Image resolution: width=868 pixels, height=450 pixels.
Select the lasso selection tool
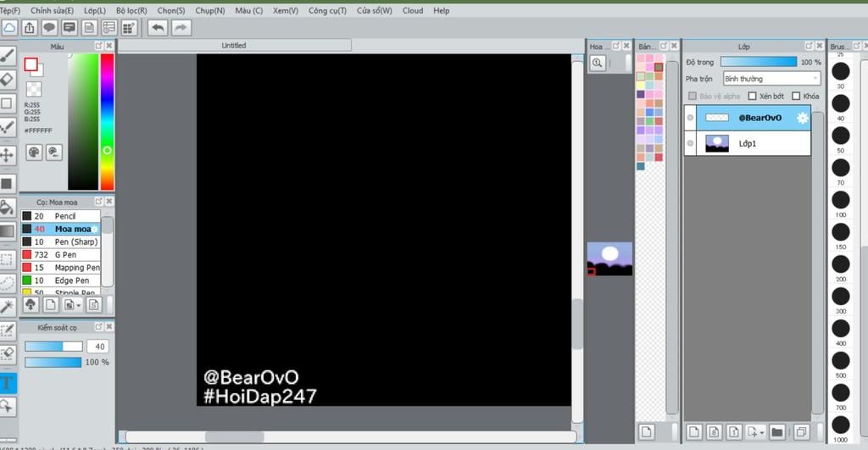coord(7,283)
